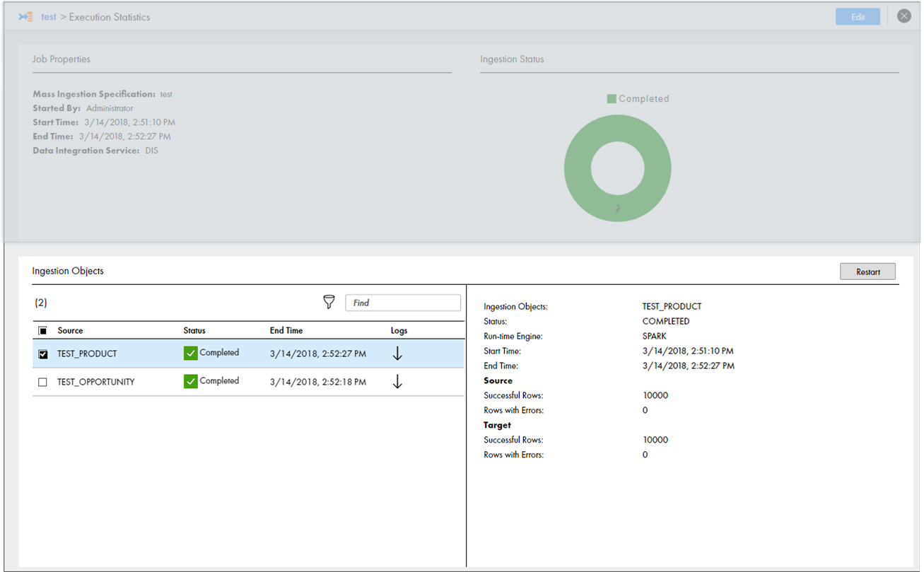Image resolution: width=924 pixels, height=572 pixels.
Task: Select the TEST_PRODUCT source name
Action: pyautogui.click(x=87, y=354)
